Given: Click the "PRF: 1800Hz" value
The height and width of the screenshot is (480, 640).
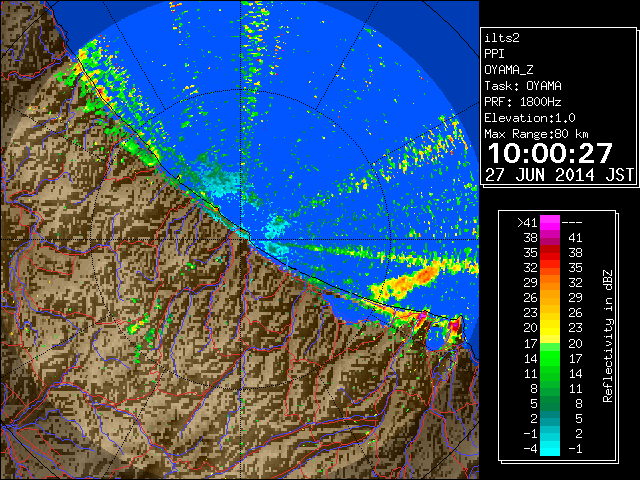Looking at the screenshot, I should [522, 102].
